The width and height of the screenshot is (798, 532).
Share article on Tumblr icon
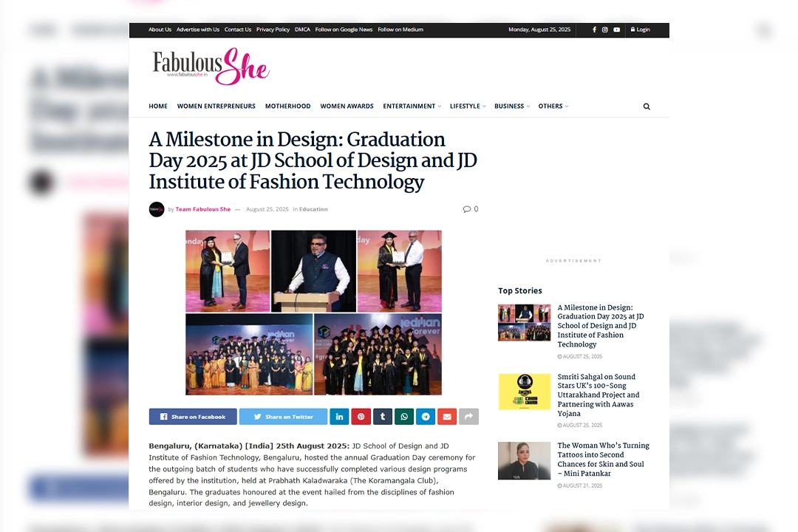coord(383,417)
